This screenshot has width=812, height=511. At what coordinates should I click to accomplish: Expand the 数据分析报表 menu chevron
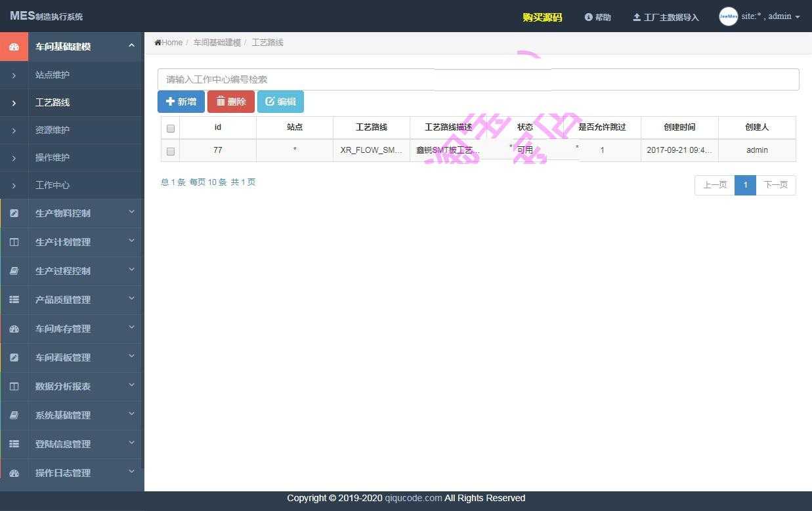(x=131, y=385)
